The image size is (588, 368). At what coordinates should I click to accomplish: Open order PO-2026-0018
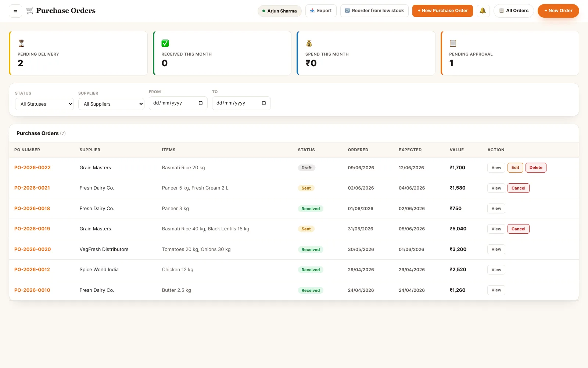coord(32,209)
